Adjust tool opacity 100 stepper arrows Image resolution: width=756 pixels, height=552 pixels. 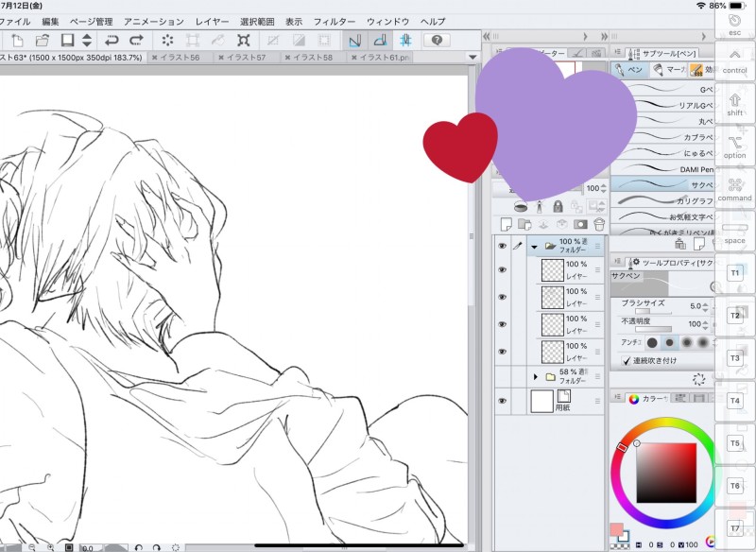click(705, 324)
